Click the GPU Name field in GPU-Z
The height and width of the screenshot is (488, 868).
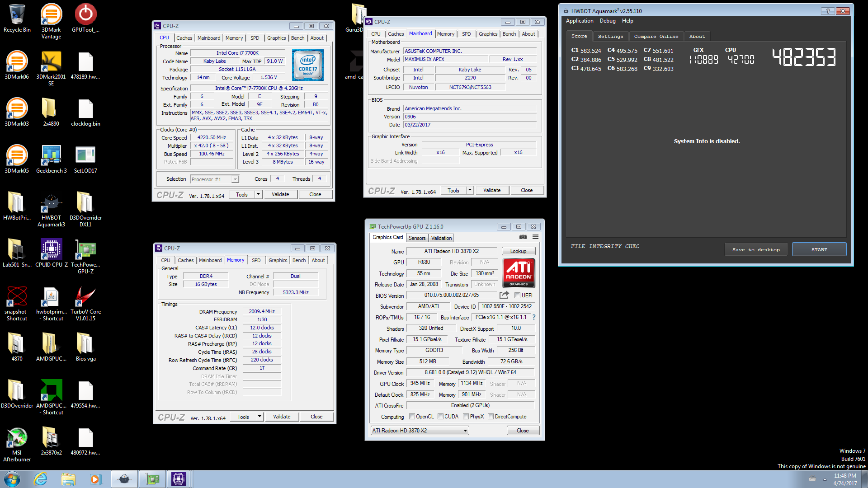point(451,251)
